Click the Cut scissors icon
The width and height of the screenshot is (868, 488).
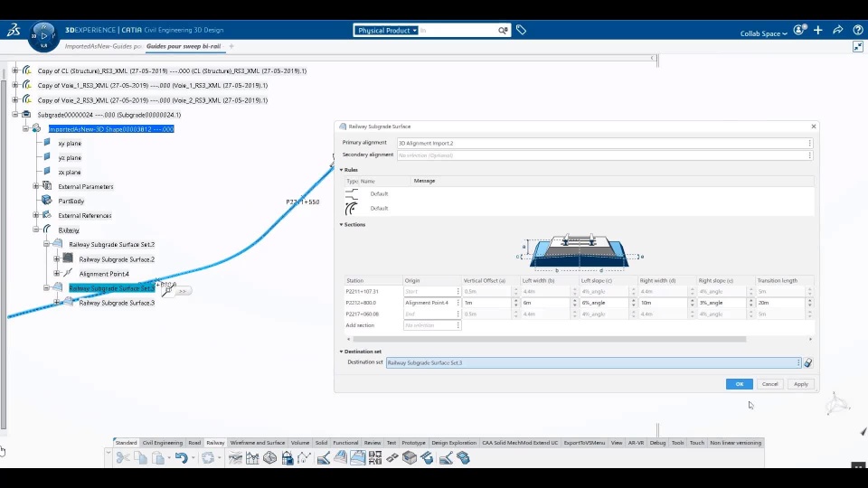pyautogui.click(x=123, y=457)
